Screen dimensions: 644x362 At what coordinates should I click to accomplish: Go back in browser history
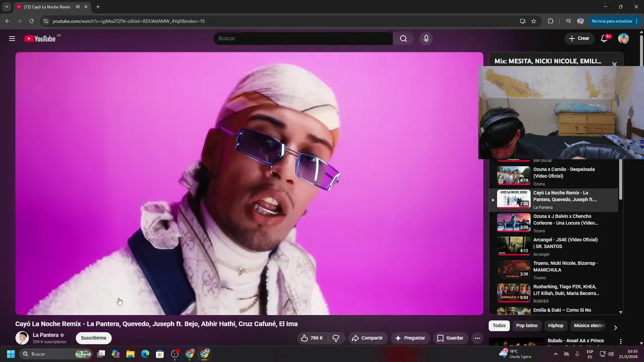coord(7,21)
